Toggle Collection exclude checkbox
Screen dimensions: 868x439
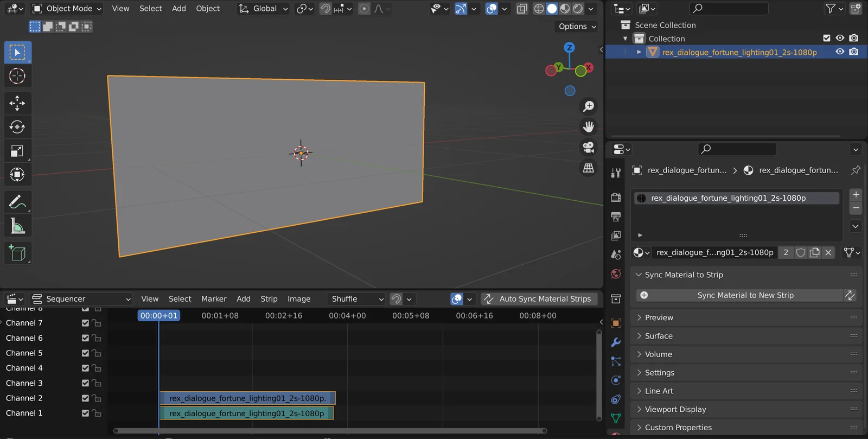826,39
